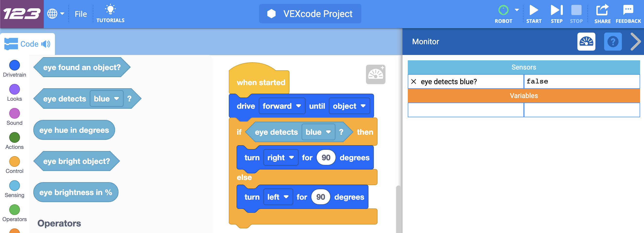Toggle the Code tab speaker icon
This screenshot has width=644, height=233.
pos(46,44)
